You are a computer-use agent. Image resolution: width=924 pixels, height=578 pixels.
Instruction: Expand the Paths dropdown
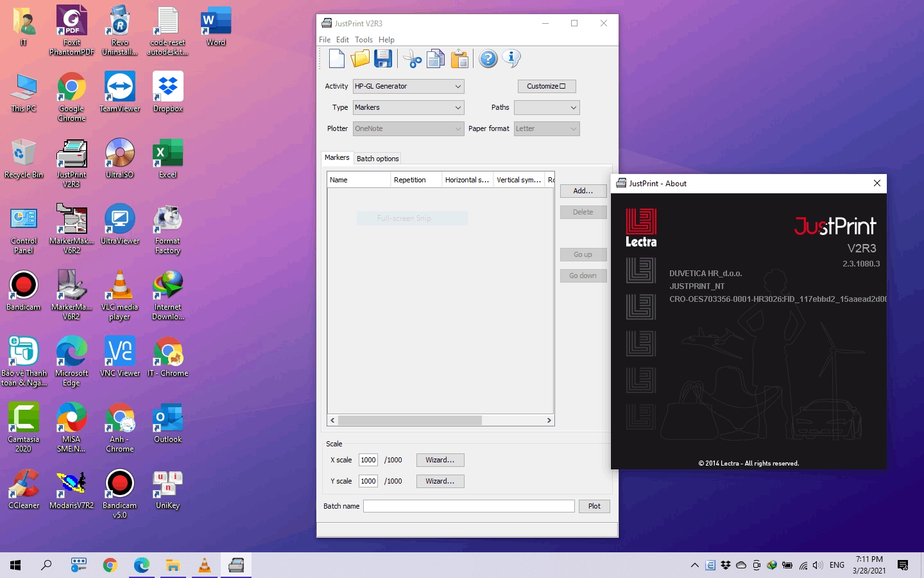pyautogui.click(x=547, y=107)
